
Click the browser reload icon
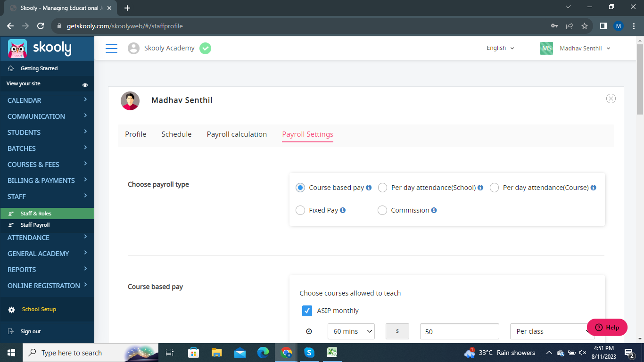(x=41, y=26)
